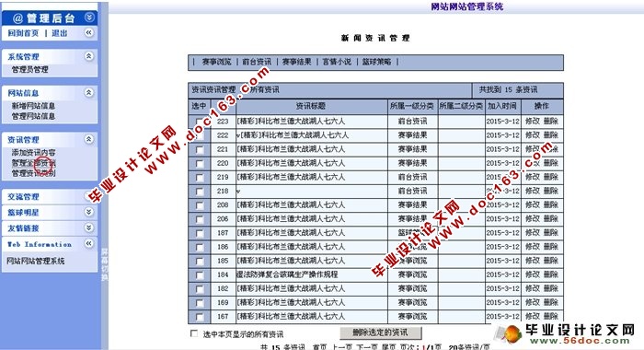
Task: Click 退出 to log out
Action: click(x=60, y=33)
